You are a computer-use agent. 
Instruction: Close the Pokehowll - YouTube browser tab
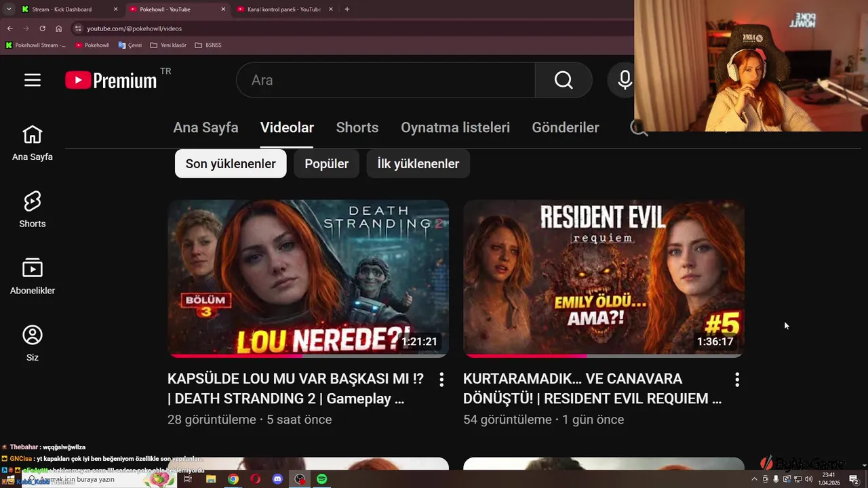pos(223,9)
